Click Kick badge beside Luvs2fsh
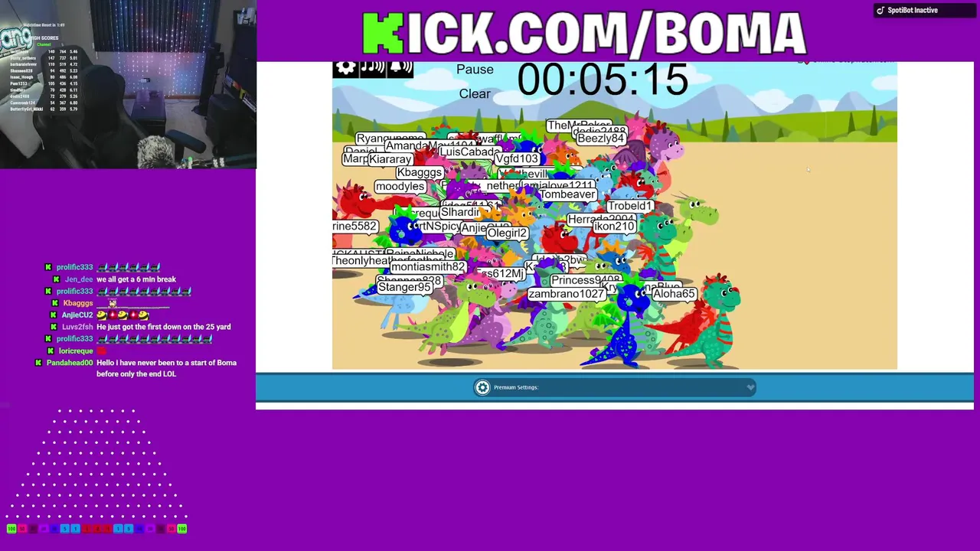The width and height of the screenshot is (980, 551). coord(54,327)
